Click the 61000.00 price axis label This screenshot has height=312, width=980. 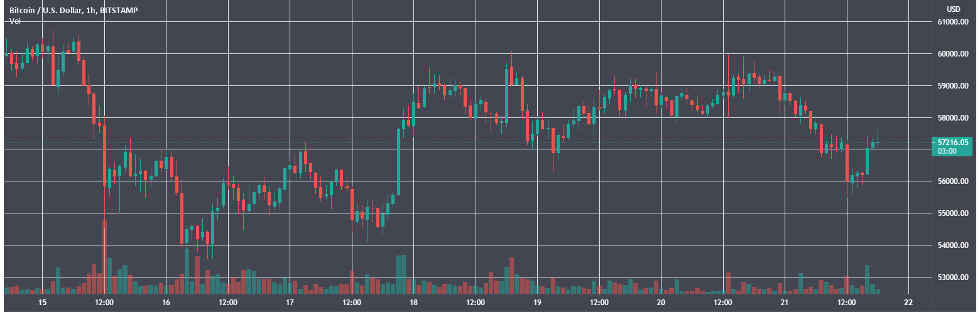coord(952,22)
